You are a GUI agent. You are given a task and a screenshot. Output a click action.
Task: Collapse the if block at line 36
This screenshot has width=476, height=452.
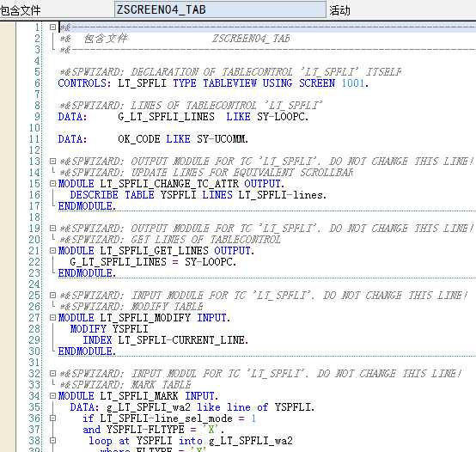[x=52, y=418]
